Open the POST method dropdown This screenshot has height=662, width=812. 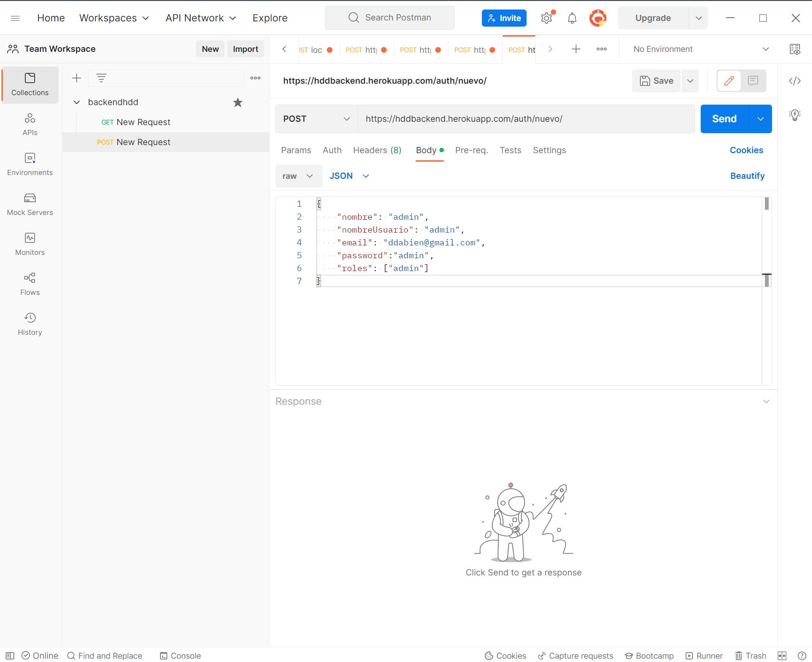pos(317,119)
